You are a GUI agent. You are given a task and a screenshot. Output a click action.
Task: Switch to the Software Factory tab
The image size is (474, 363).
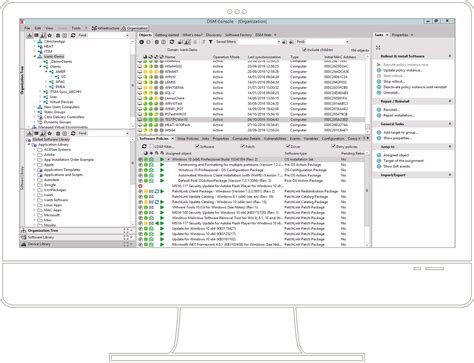238,35
